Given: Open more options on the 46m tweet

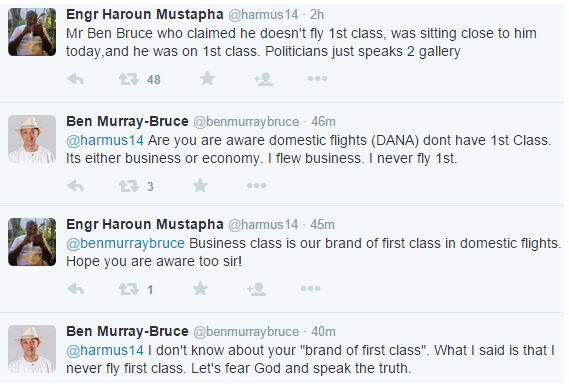Looking at the screenshot, I should click(x=257, y=185).
